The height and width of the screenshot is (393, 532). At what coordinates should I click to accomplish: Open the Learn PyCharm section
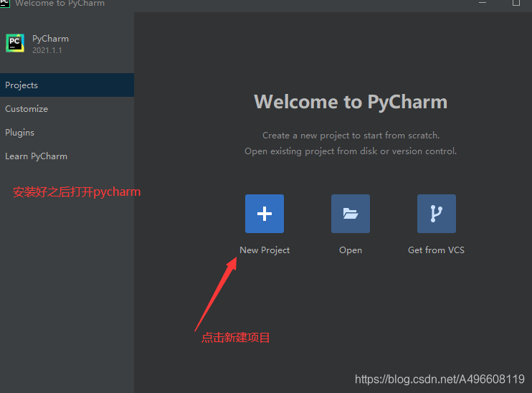pos(67,156)
